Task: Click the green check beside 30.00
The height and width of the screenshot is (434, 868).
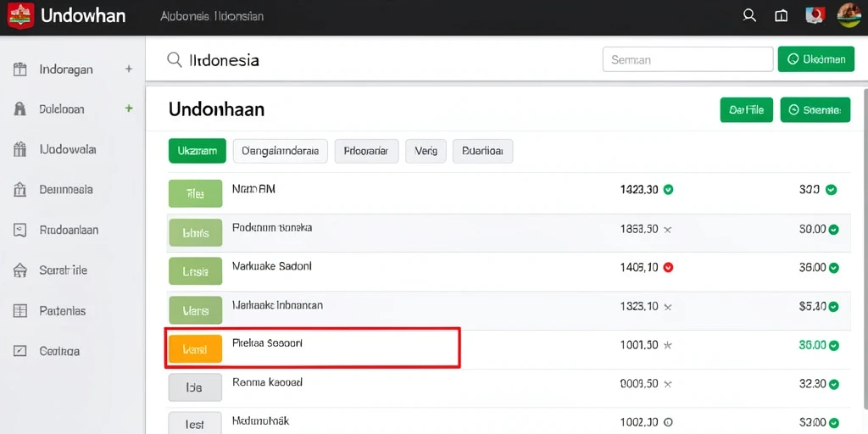Action: pyautogui.click(x=834, y=229)
